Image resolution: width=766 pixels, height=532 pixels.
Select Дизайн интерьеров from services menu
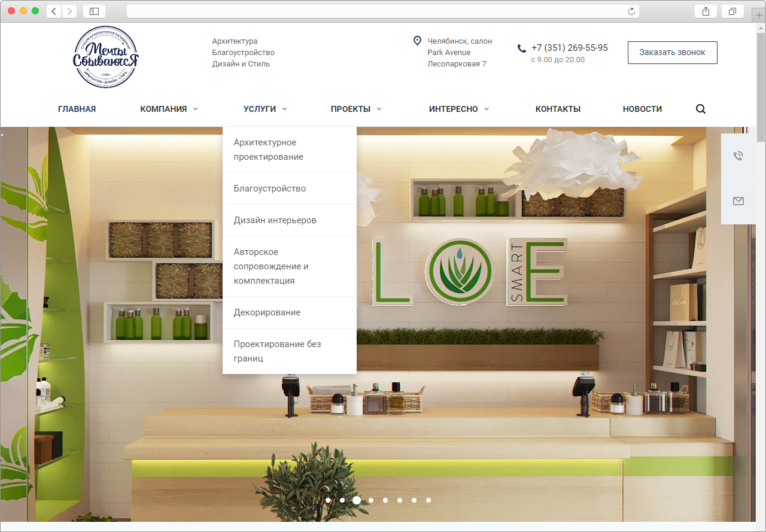click(275, 220)
